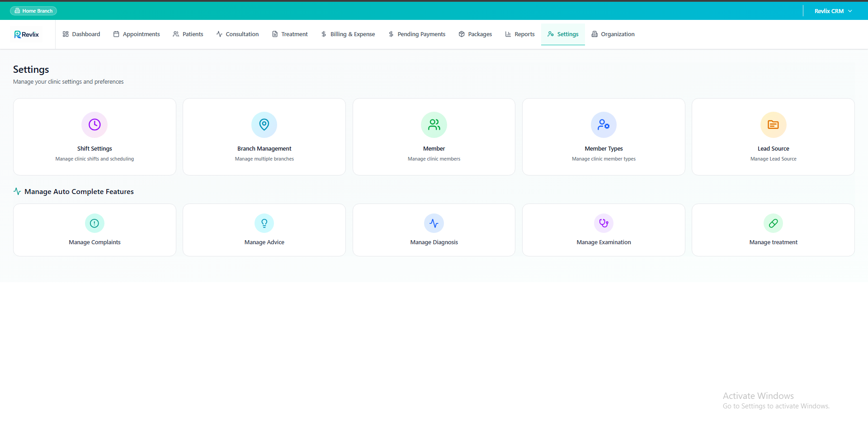This screenshot has width=868, height=431.
Task: Open the Shift Settings card title
Action: pyautogui.click(x=94, y=148)
